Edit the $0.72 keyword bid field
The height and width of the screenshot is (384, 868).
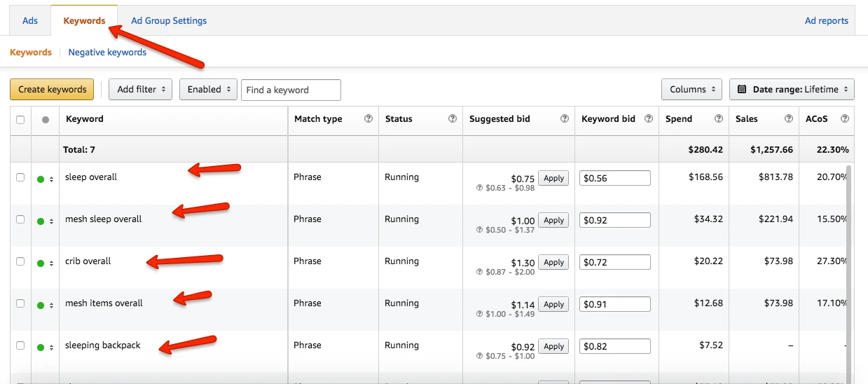point(615,262)
